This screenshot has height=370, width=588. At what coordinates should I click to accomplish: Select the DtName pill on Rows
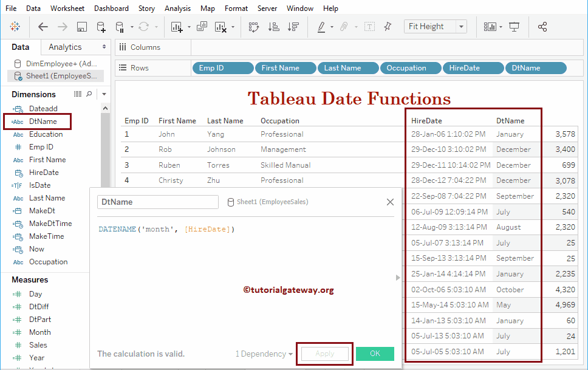(536, 68)
